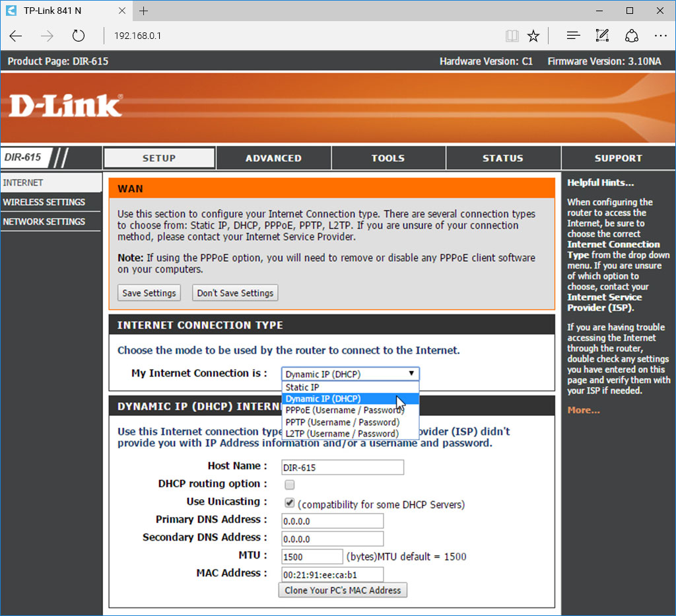Open the More... helpful hints link
The height and width of the screenshot is (616, 676).
coord(584,411)
